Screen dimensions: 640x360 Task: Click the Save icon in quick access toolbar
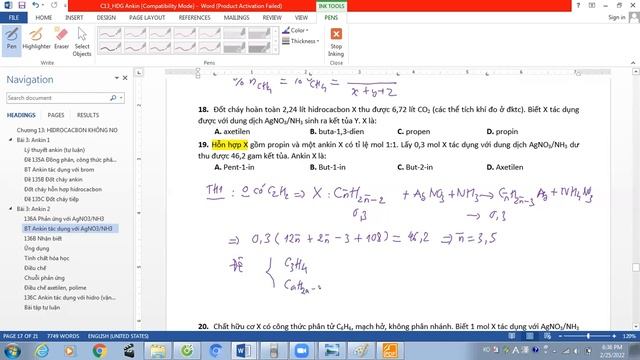22,5
